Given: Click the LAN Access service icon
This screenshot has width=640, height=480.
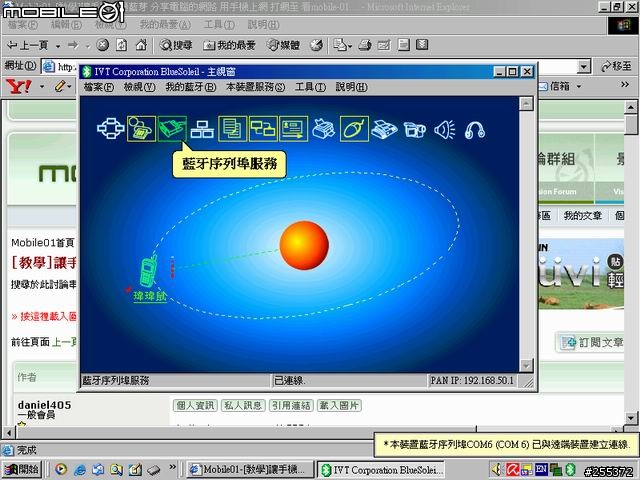Looking at the screenshot, I should [202, 129].
